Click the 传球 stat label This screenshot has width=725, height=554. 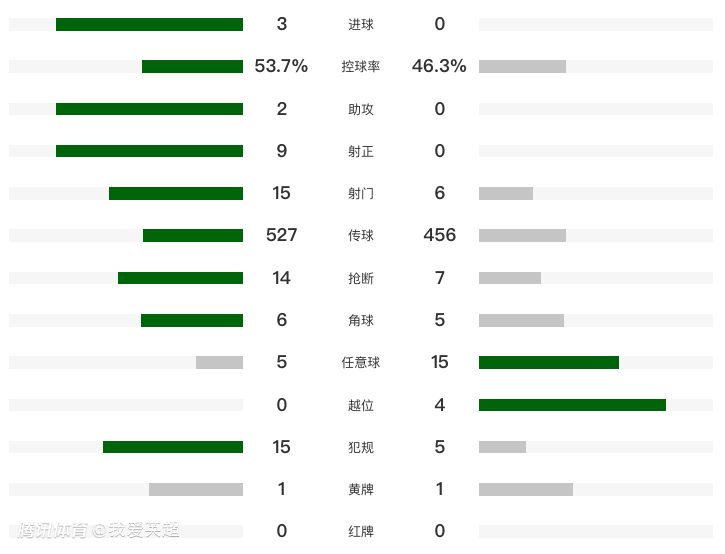click(x=361, y=236)
